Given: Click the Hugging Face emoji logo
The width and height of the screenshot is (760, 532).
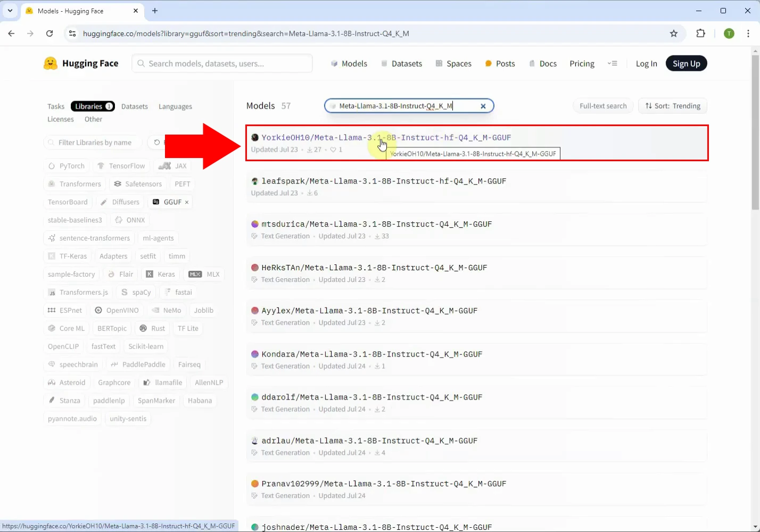Looking at the screenshot, I should [x=51, y=63].
